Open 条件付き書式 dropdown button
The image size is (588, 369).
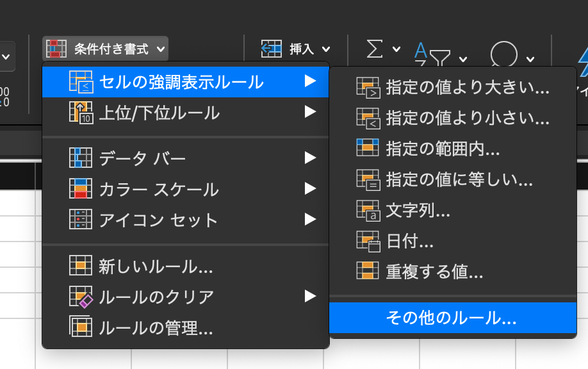106,49
